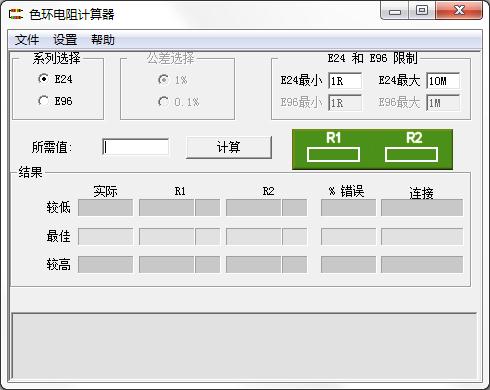The image size is (490, 390).
Task: Click the E96最大 input field
Action: click(x=443, y=103)
